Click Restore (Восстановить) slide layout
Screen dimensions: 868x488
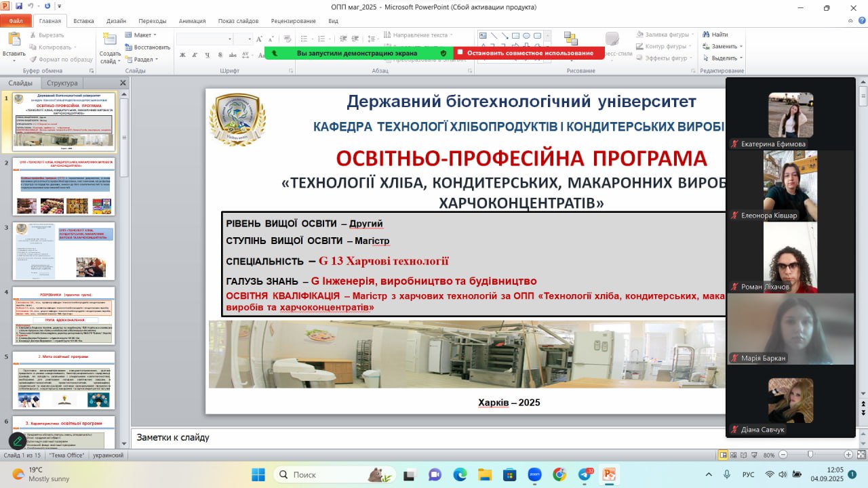click(x=147, y=47)
